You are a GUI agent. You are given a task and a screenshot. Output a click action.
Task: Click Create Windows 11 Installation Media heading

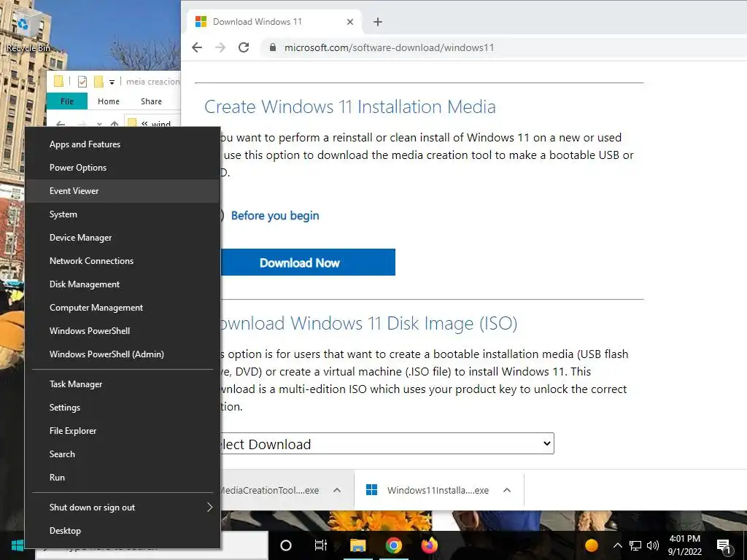click(350, 106)
